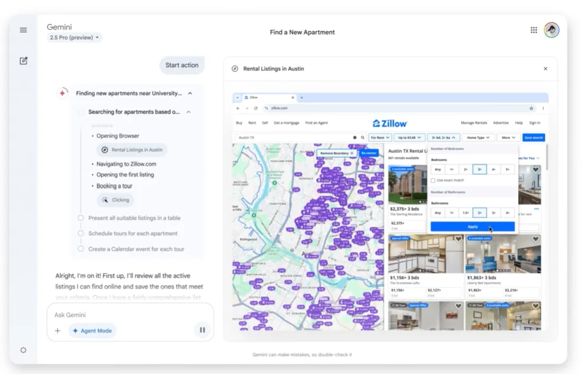The width and height of the screenshot is (588, 374).
Task: Go back in the embedded browser
Action: point(238,108)
